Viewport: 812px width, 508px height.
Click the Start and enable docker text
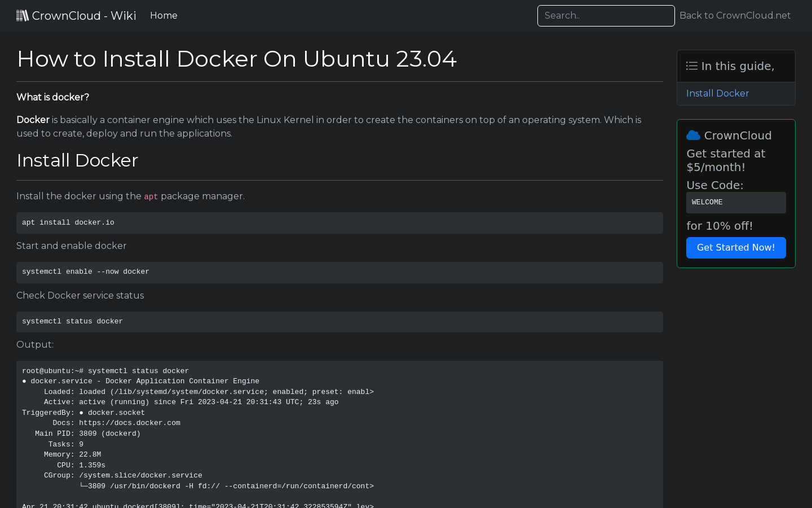tap(72, 246)
